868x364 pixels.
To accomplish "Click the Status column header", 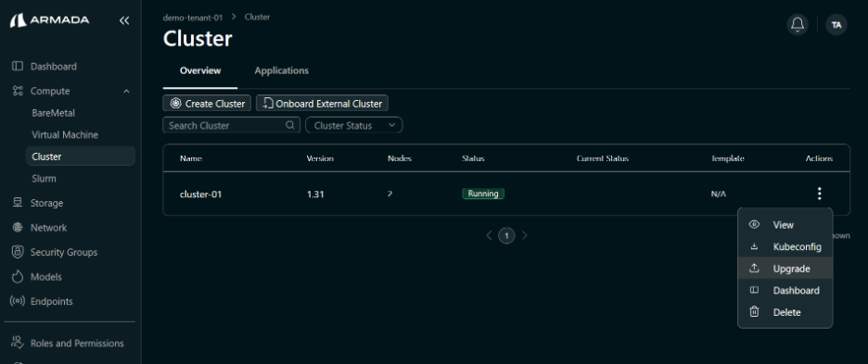I will [x=473, y=158].
